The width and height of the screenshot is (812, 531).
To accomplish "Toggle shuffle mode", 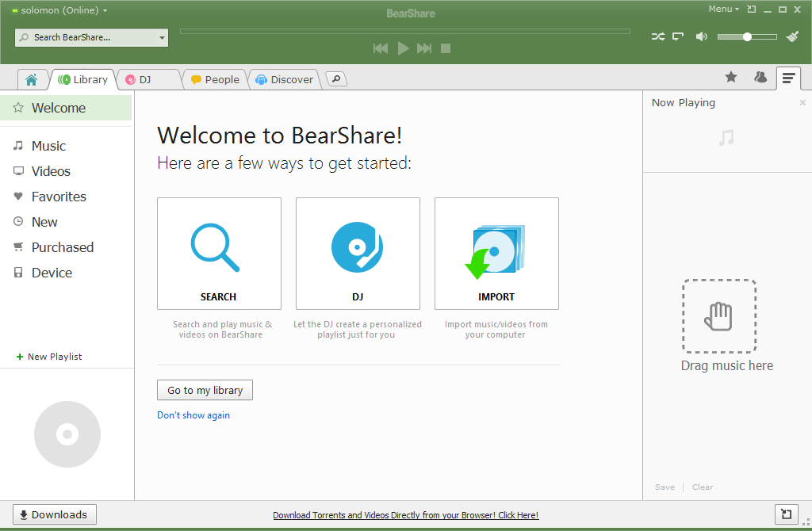I will click(658, 36).
